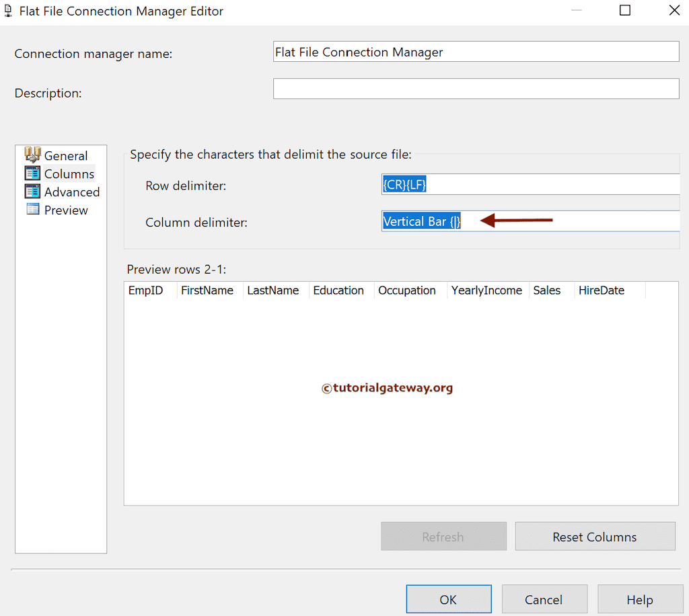Dismiss the editor using Cancel
The image size is (689, 616).
(544, 599)
